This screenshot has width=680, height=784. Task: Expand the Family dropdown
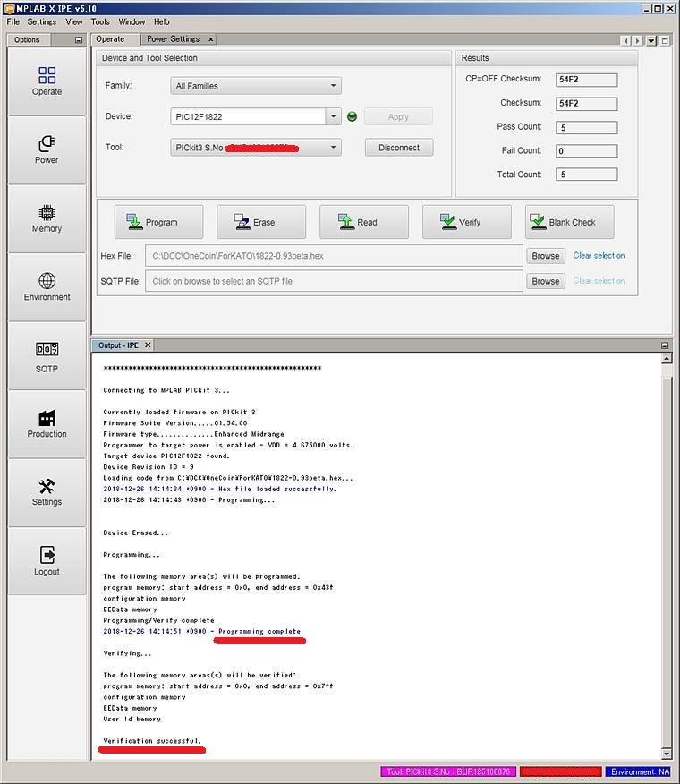(x=333, y=86)
